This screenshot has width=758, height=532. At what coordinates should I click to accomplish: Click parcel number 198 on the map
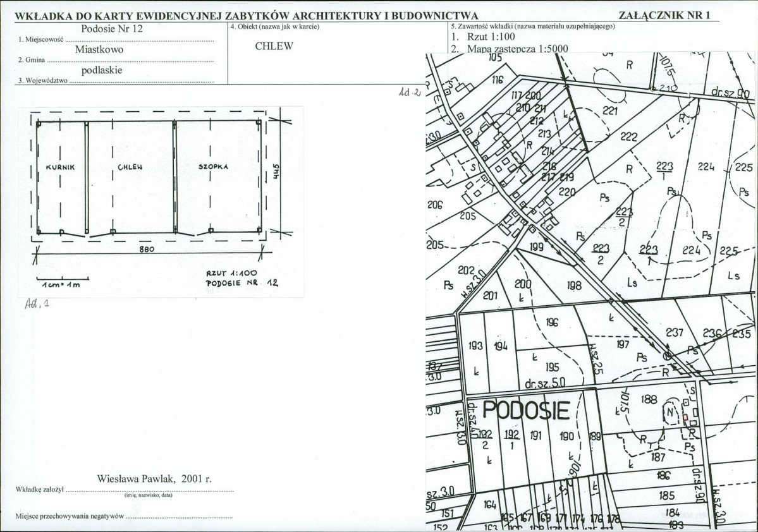(x=574, y=286)
